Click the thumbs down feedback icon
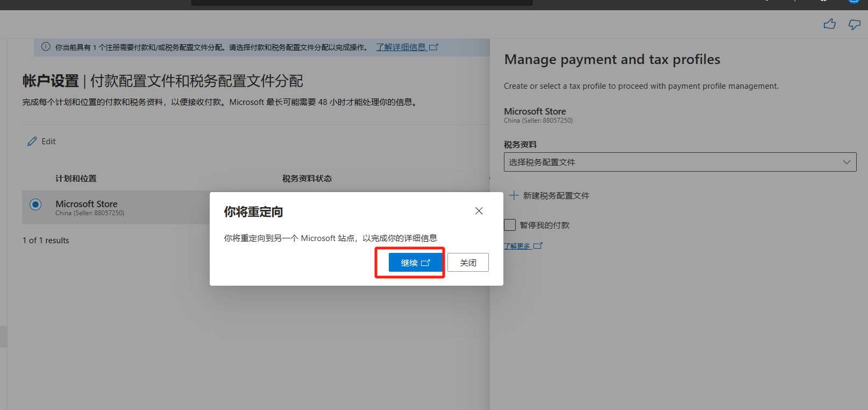The height and width of the screenshot is (410, 868). point(855,24)
